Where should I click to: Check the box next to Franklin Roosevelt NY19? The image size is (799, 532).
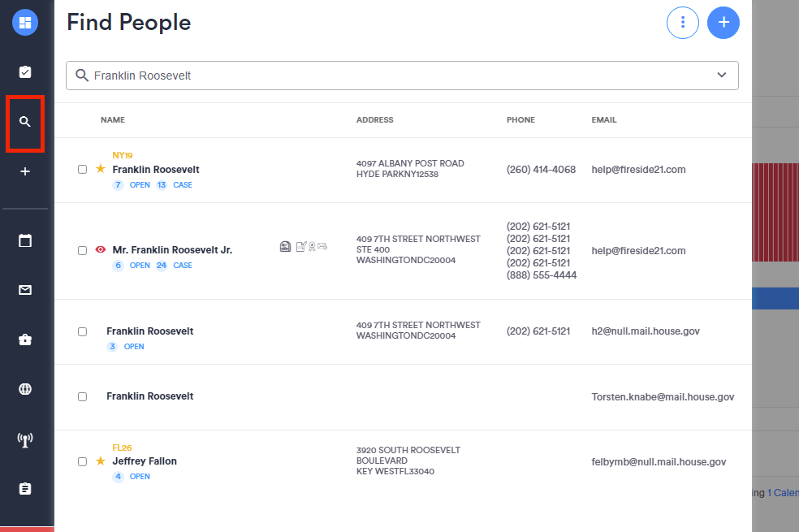tap(82, 169)
